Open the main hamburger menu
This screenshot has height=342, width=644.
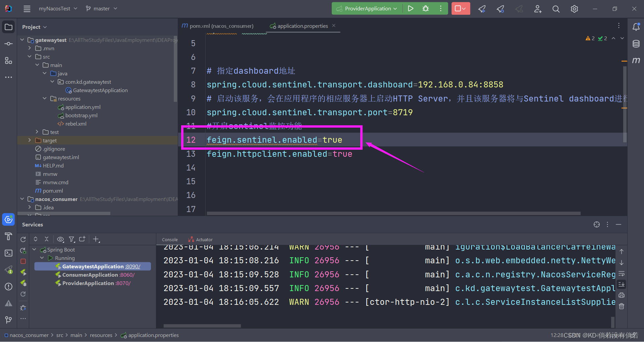tap(27, 9)
